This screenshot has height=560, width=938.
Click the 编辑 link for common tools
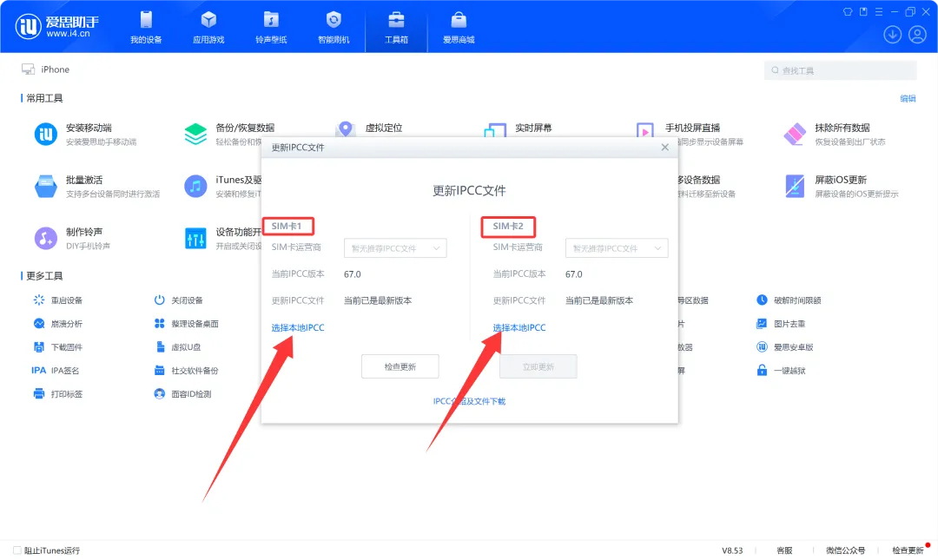click(908, 98)
